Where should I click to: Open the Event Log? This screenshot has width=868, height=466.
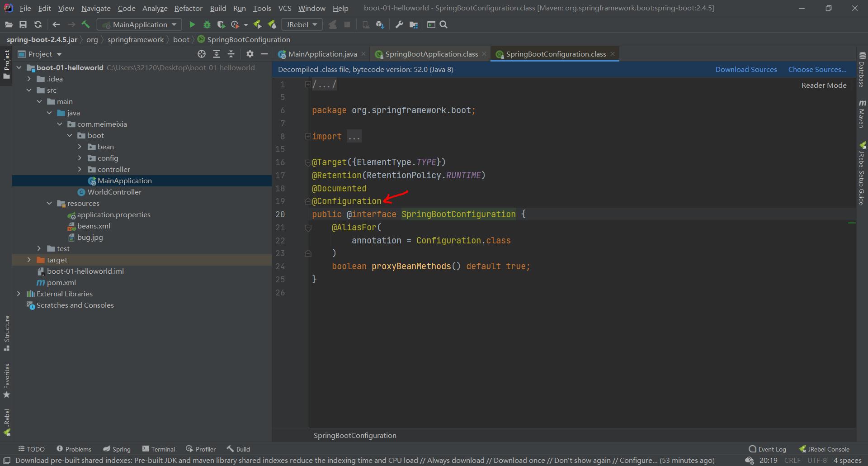pyautogui.click(x=767, y=449)
